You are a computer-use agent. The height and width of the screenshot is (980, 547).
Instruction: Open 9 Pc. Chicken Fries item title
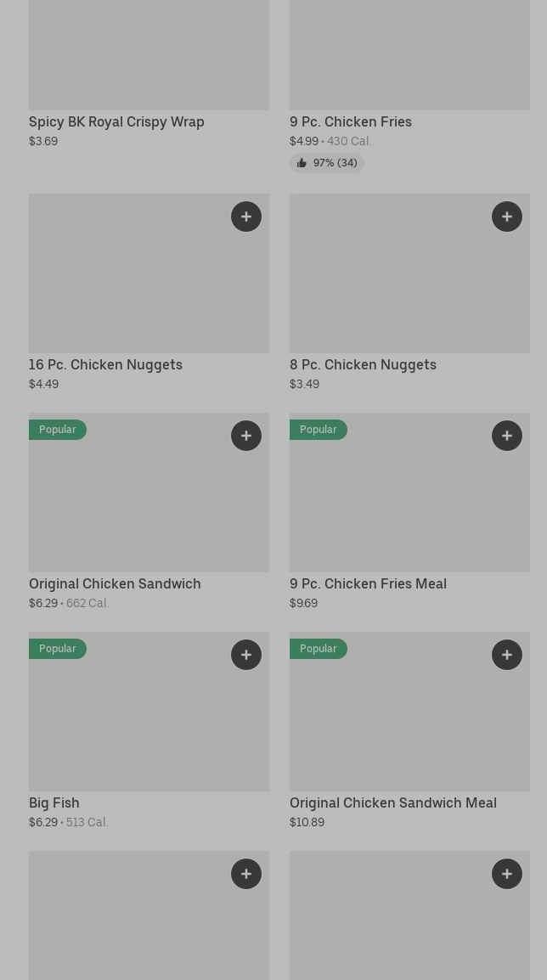pos(350,121)
